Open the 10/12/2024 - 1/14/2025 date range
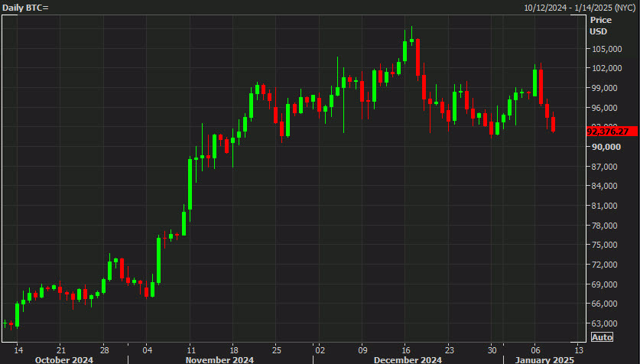 [580, 8]
